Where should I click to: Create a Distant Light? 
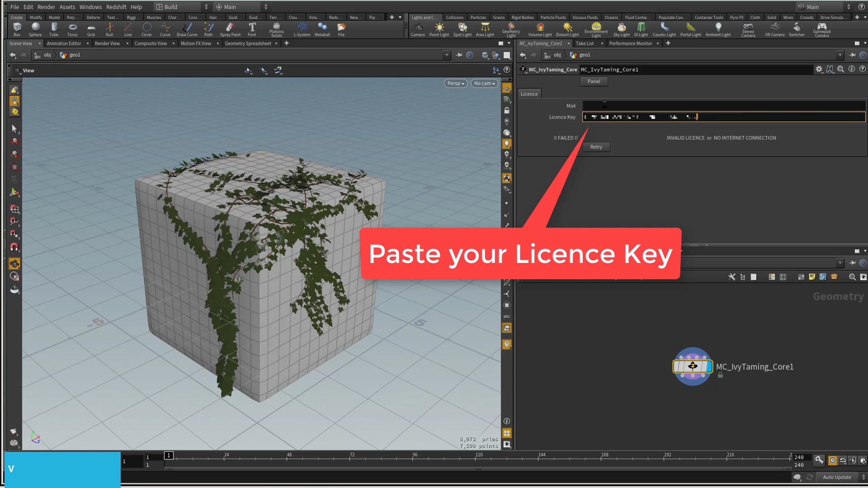(567, 29)
